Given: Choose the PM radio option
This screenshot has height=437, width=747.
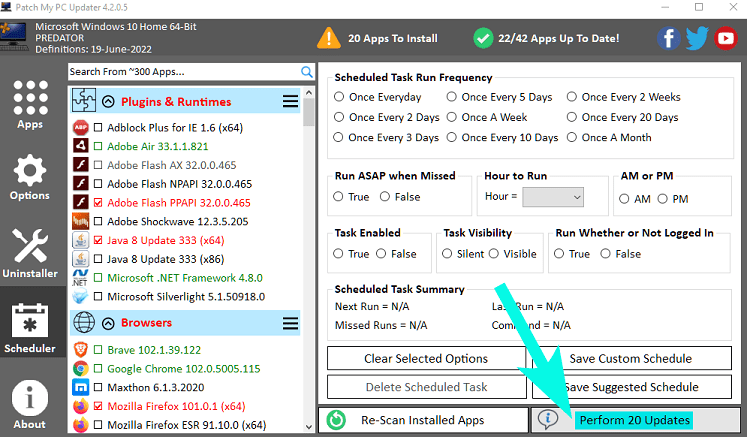Looking at the screenshot, I should (663, 199).
